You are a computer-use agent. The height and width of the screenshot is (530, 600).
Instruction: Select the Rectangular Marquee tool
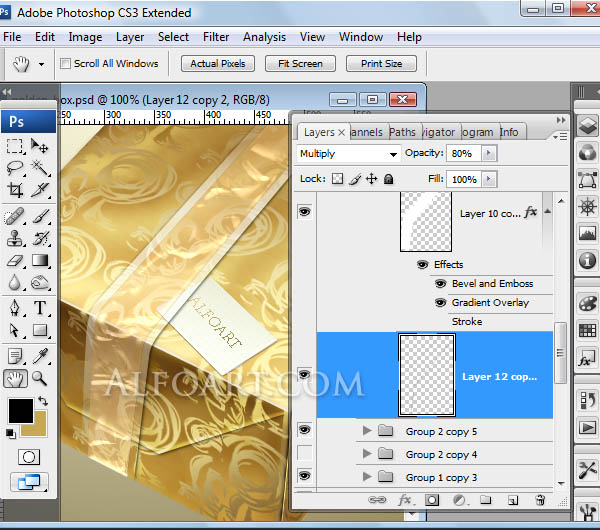click(x=15, y=146)
